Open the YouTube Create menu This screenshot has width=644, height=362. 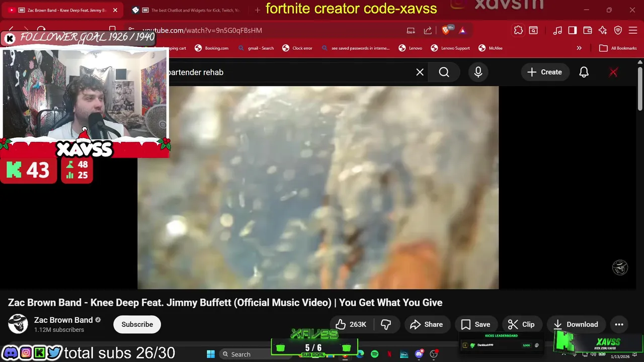[x=544, y=72]
